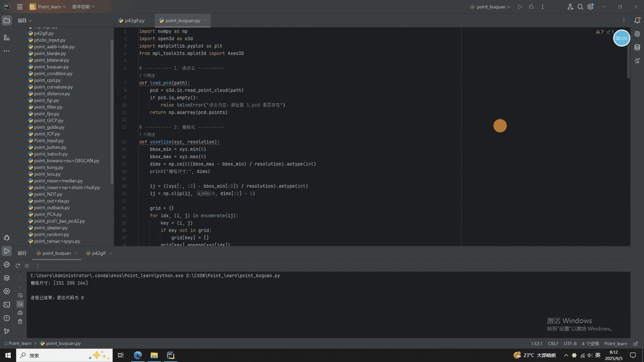The width and height of the screenshot is (644, 362).
Task: Toggle scroll to end in console
Action: 20,304
